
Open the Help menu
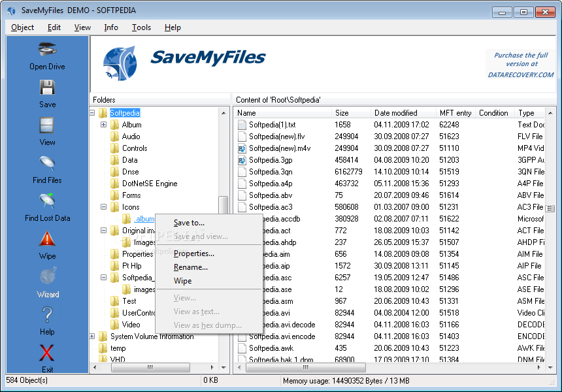[x=173, y=27]
